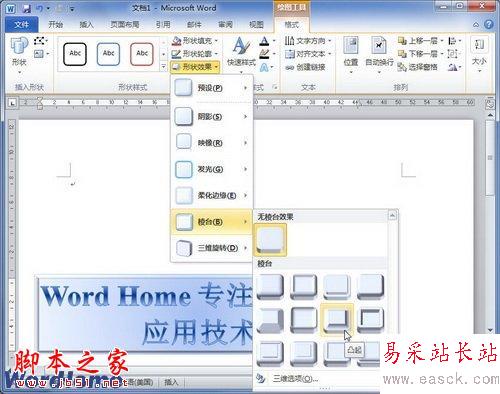Choose the no-bevel thumbnail under 无棱台效果

(270, 240)
